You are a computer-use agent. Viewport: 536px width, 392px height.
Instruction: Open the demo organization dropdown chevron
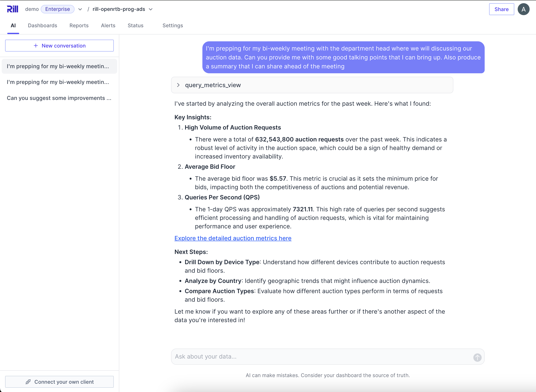pyautogui.click(x=80, y=9)
